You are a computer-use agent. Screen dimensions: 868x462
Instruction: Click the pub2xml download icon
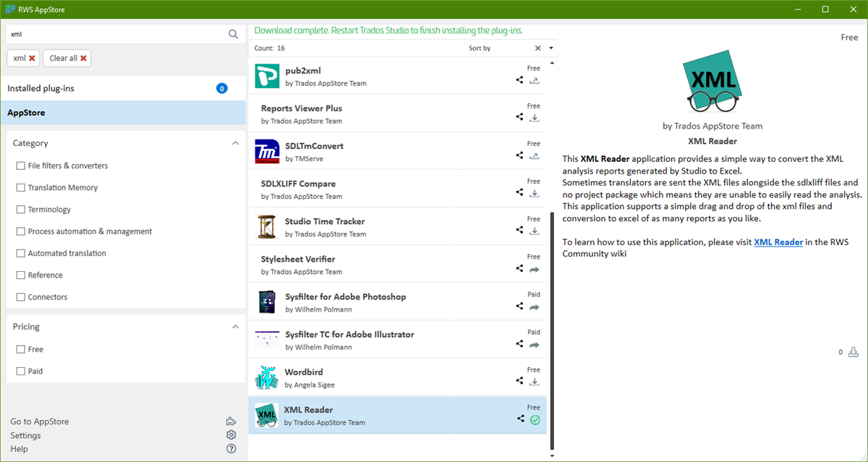pos(535,80)
